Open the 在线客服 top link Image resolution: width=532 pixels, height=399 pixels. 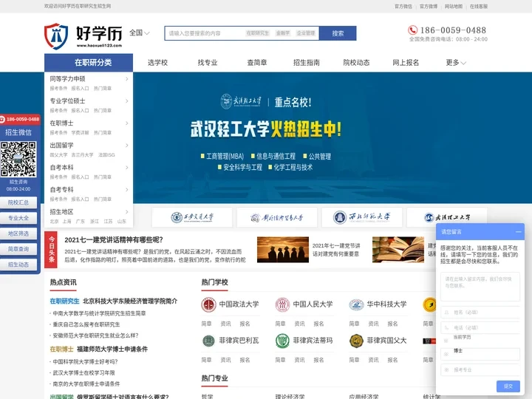[479, 6]
